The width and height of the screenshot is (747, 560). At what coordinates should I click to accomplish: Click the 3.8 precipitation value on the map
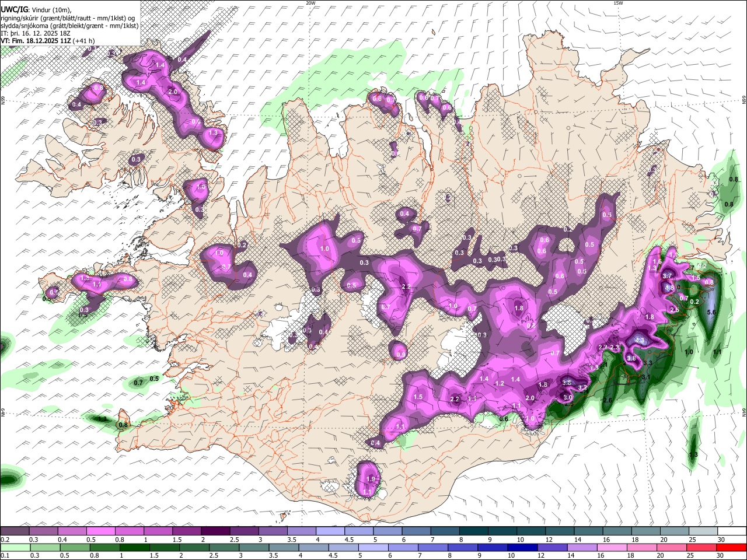click(x=631, y=358)
